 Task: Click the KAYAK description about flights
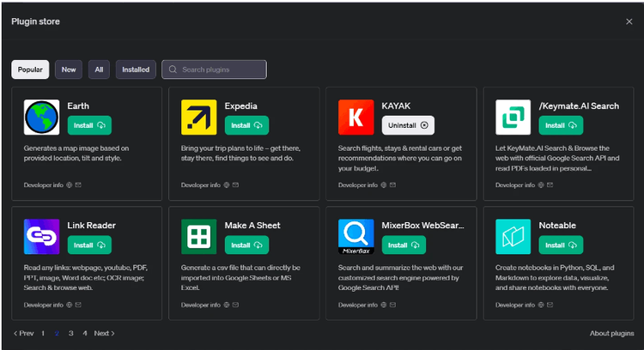pos(399,158)
